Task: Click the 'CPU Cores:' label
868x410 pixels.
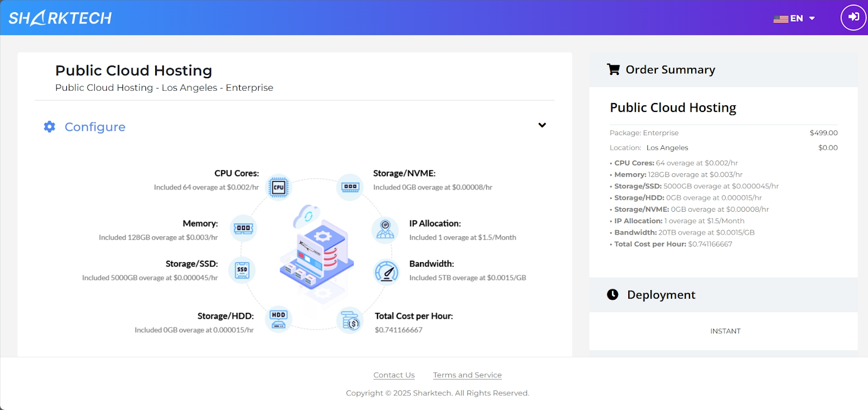Action: [x=237, y=173]
